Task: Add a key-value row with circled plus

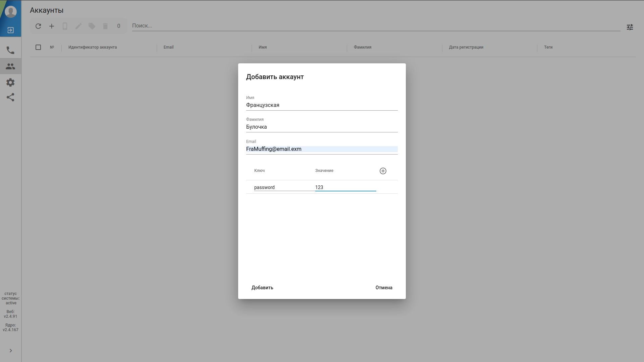Action: coord(383,171)
